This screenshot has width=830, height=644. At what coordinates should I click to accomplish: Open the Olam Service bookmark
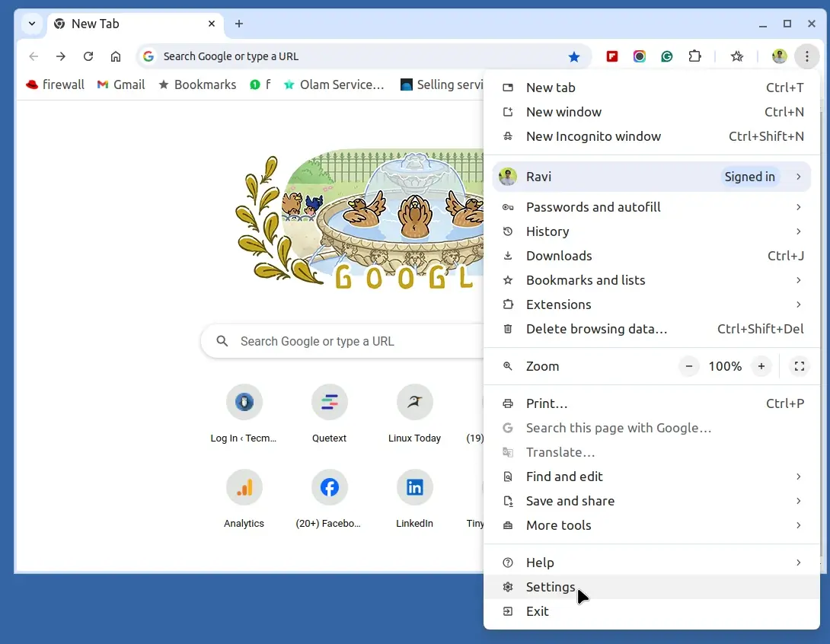pyautogui.click(x=334, y=84)
